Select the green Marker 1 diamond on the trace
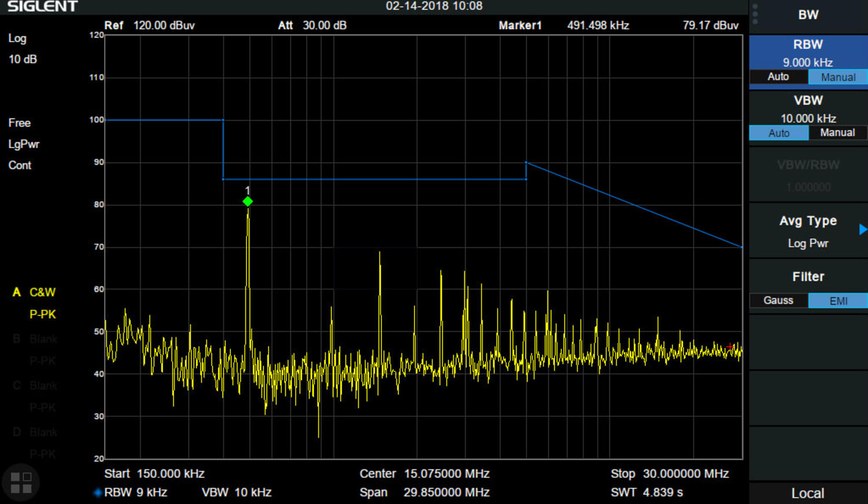Image resolution: width=868 pixels, height=504 pixels. point(248,201)
